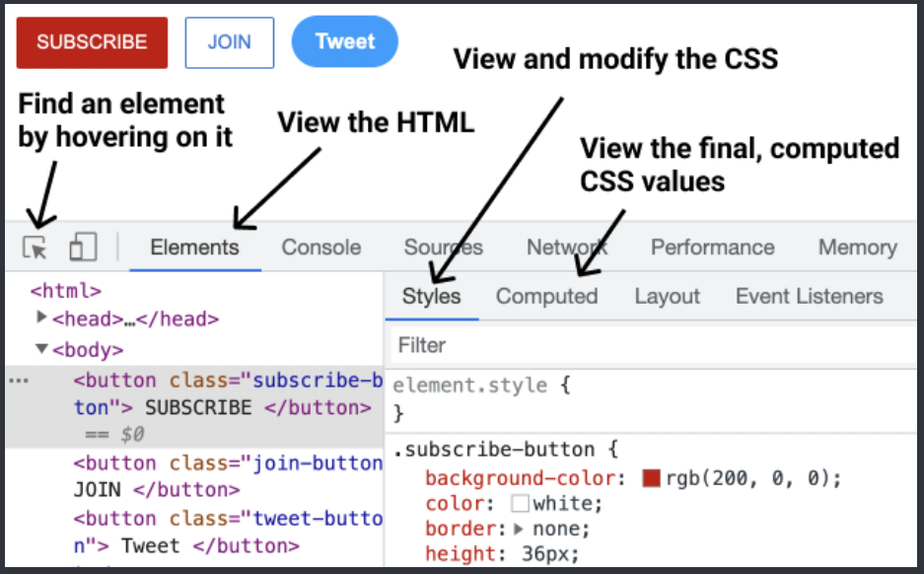924x574 pixels.
Task: Select the Network tab
Action: click(567, 247)
